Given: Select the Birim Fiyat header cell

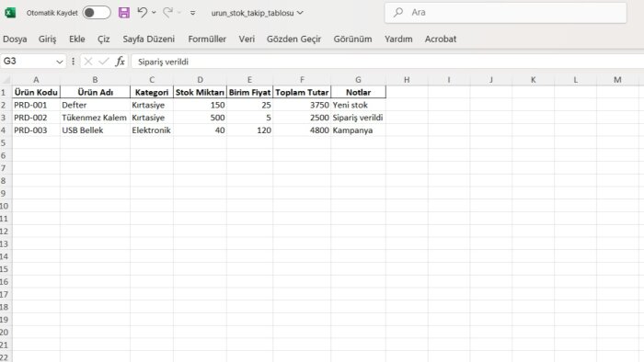Looking at the screenshot, I should click(x=249, y=92).
